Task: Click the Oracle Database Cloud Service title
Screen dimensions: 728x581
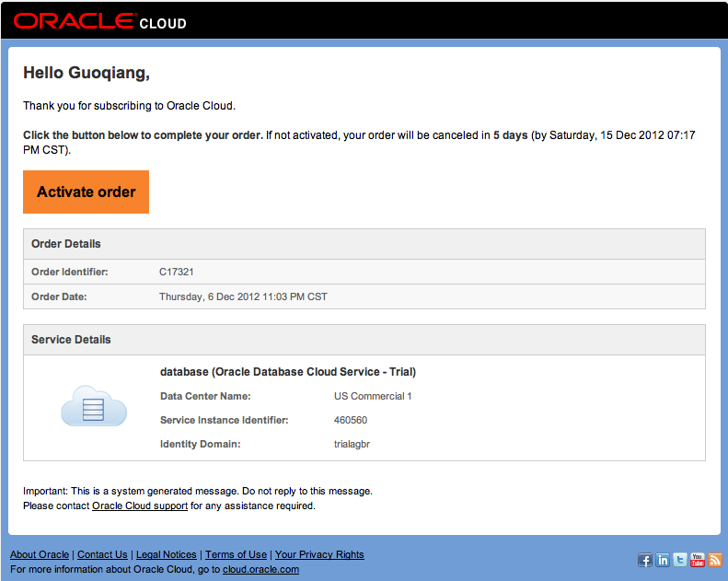Action: [288, 372]
